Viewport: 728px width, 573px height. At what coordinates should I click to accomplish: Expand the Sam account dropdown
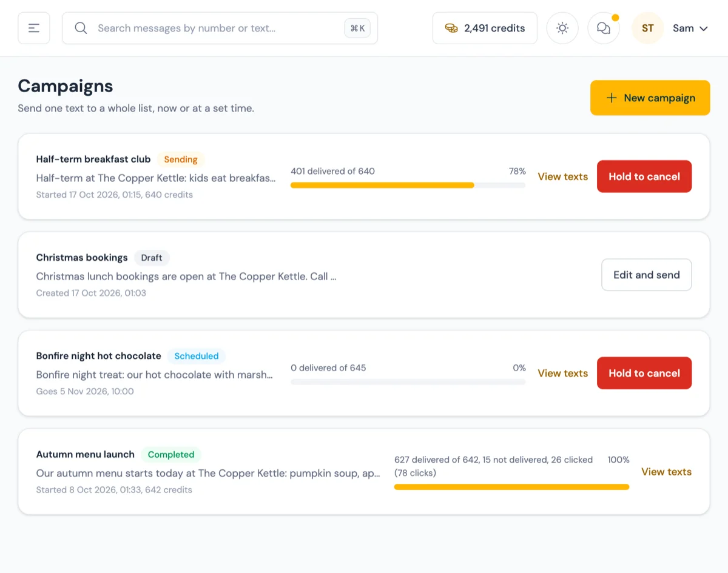coord(690,28)
